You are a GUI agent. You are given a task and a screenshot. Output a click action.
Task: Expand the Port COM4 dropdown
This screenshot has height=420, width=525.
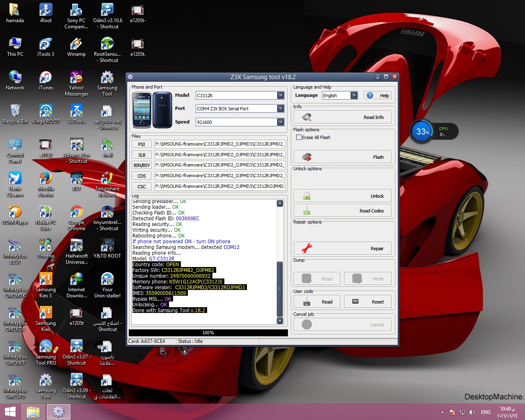click(x=281, y=108)
